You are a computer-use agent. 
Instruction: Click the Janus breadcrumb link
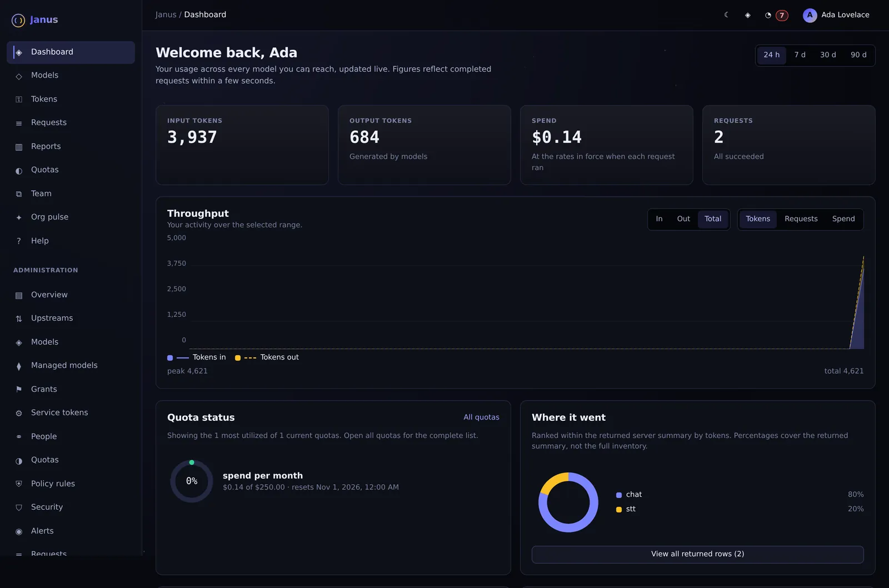pos(166,15)
